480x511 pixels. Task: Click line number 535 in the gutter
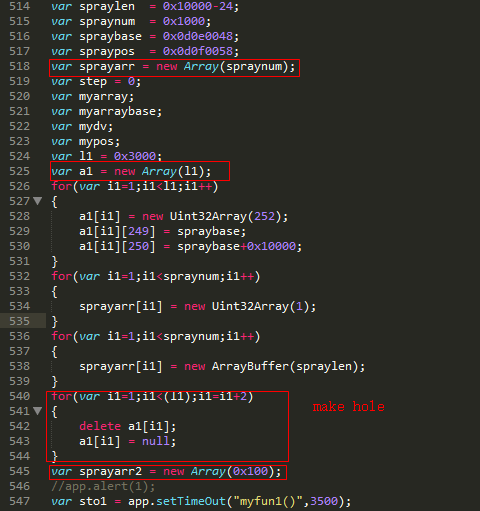[20, 321]
